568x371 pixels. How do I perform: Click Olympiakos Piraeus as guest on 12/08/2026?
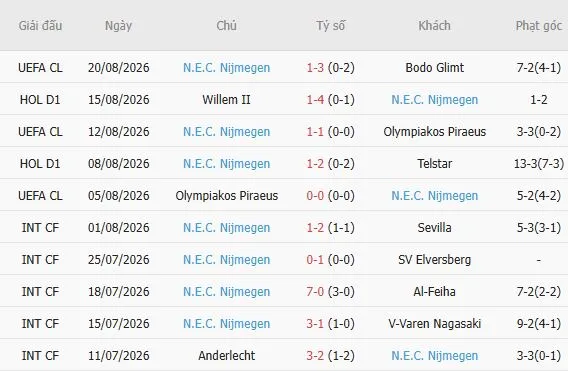tap(435, 132)
